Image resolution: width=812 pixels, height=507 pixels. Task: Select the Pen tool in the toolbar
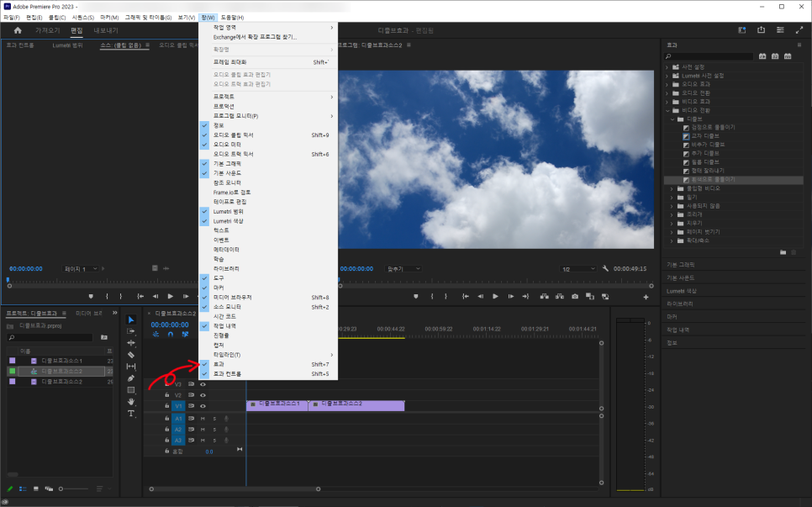click(x=131, y=378)
